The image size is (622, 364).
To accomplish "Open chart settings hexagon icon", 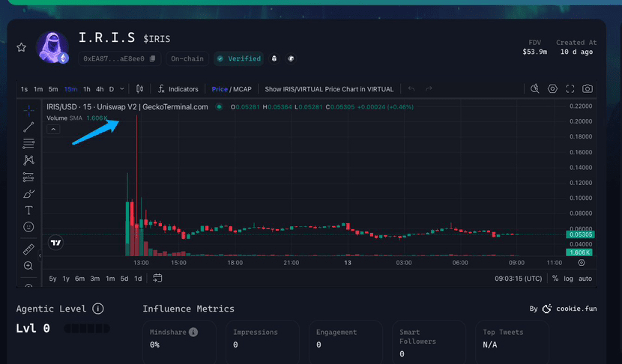I will pos(552,89).
